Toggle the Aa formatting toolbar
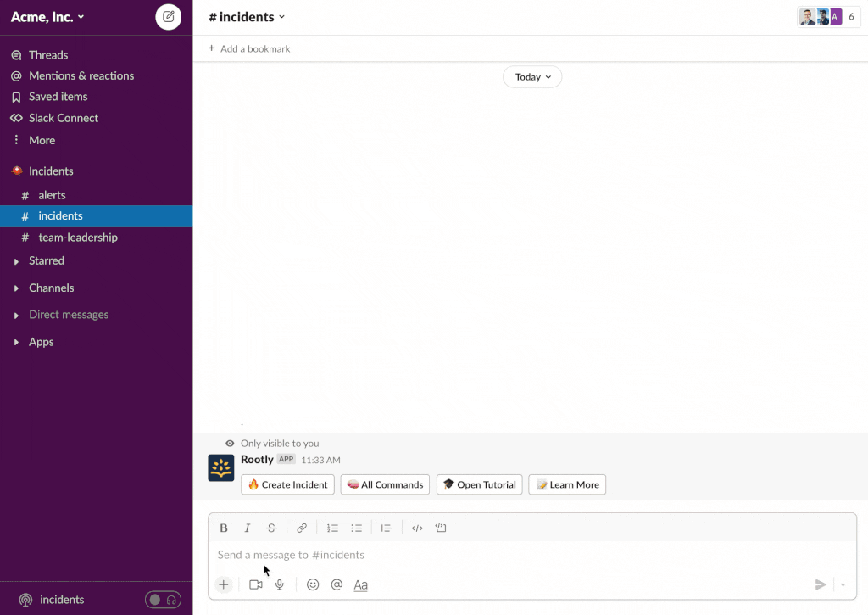868x615 pixels. coord(361,585)
